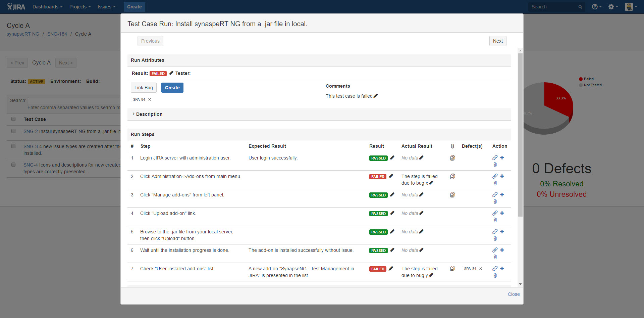The image size is (644, 318).
Task: Edit result pencil for step 3
Action: pos(392,194)
